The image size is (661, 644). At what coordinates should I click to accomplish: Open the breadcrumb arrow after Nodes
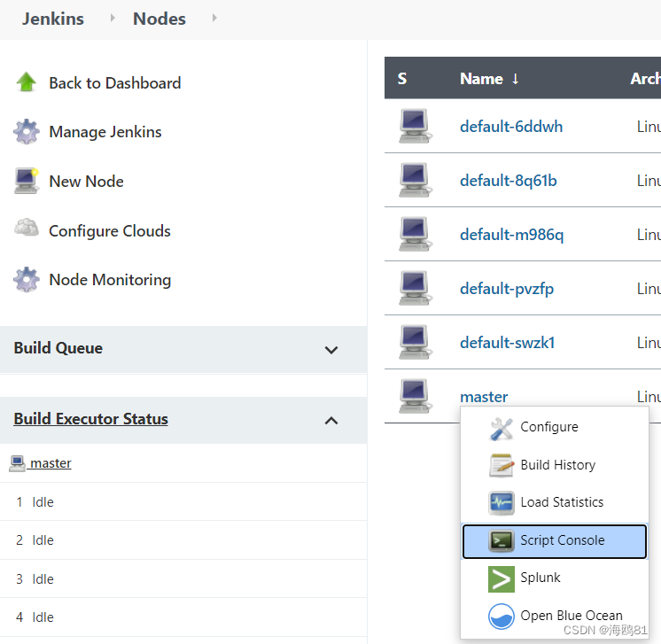click(x=214, y=18)
